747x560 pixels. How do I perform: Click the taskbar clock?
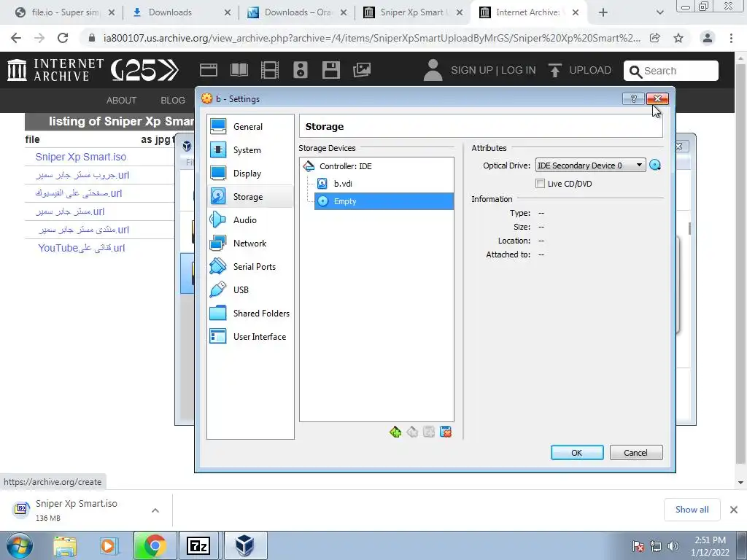tap(710, 546)
